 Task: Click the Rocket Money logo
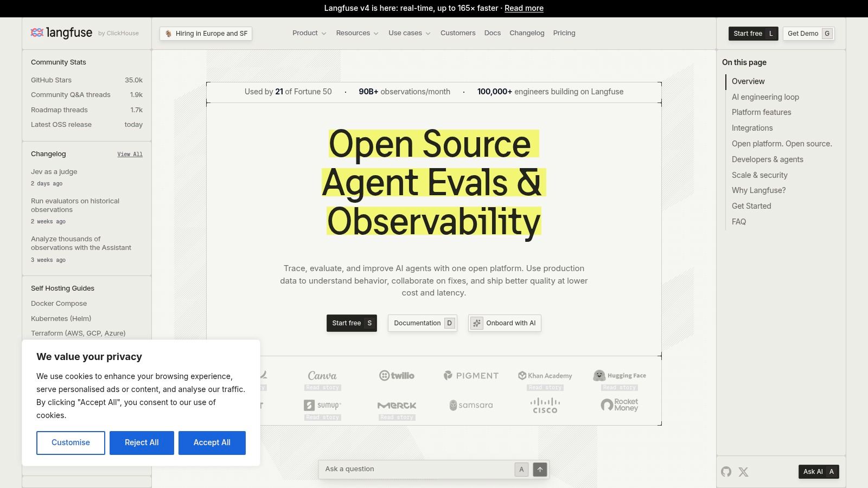[x=620, y=405]
